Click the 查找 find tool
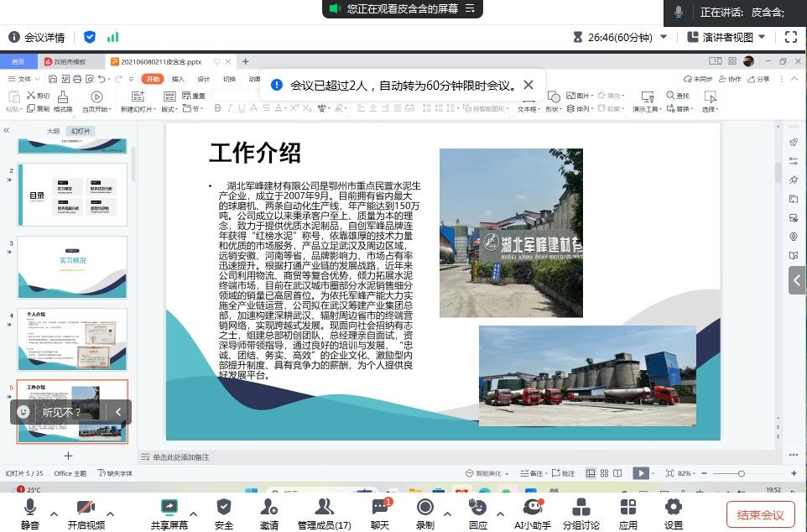This screenshot has width=807, height=532. click(677, 96)
